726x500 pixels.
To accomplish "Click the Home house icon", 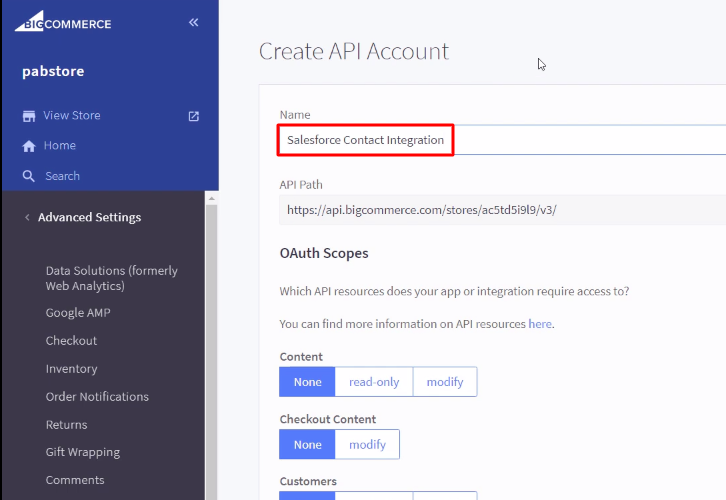I will pos(29,146).
